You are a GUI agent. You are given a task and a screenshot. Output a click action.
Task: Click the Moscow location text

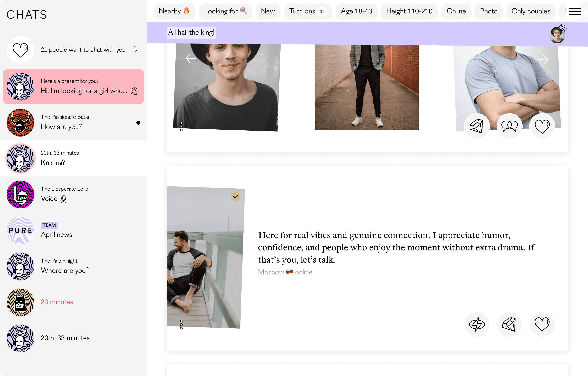click(271, 272)
